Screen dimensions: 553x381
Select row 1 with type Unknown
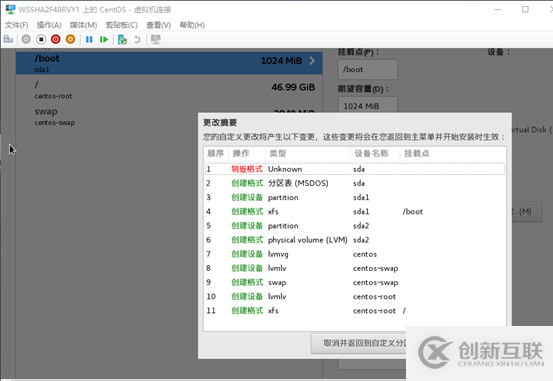[x=355, y=169]
